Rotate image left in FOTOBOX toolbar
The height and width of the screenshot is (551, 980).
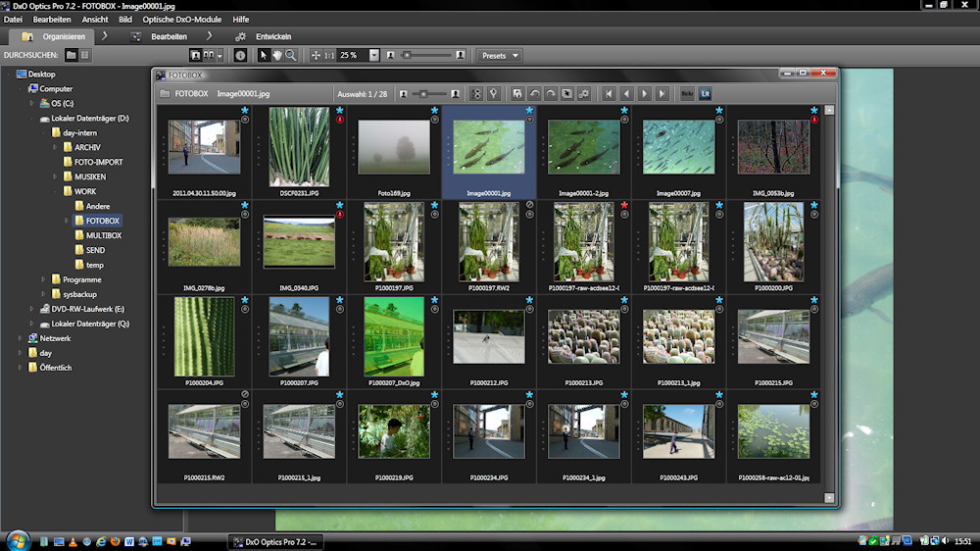click(534, 93)
